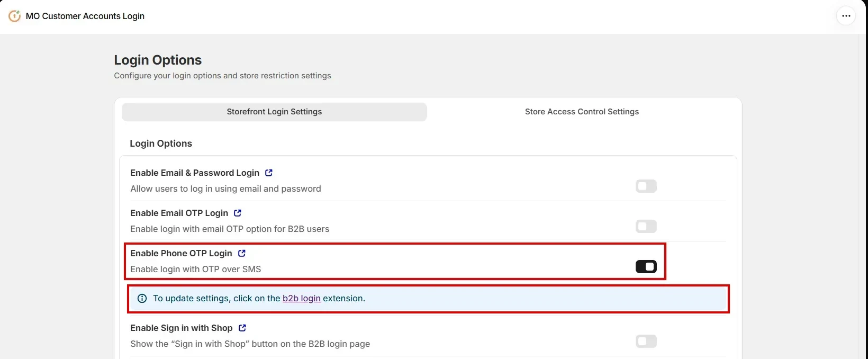Click the MO Customer Accounts Login title
This screenshot has width=868, height=359.
coord(85,16)
